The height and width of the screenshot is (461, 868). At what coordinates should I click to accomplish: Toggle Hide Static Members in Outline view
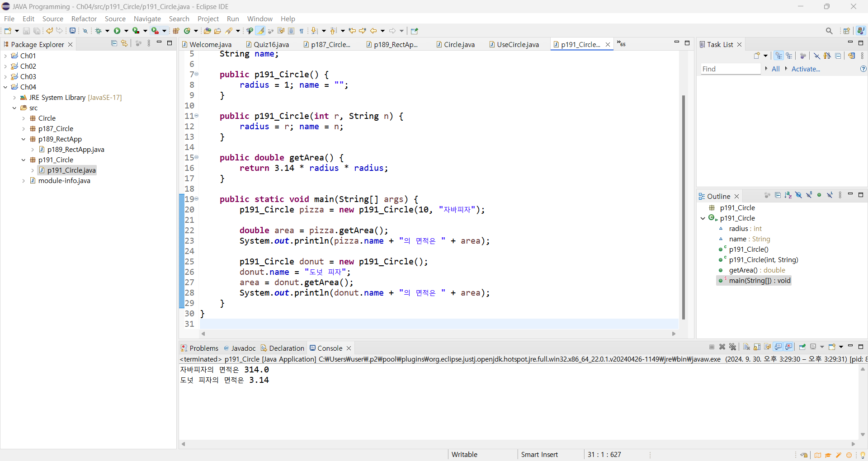809,195
